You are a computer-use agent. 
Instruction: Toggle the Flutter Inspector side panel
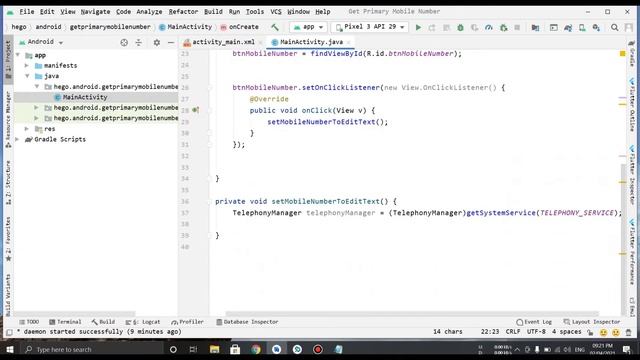pos(632,174)
